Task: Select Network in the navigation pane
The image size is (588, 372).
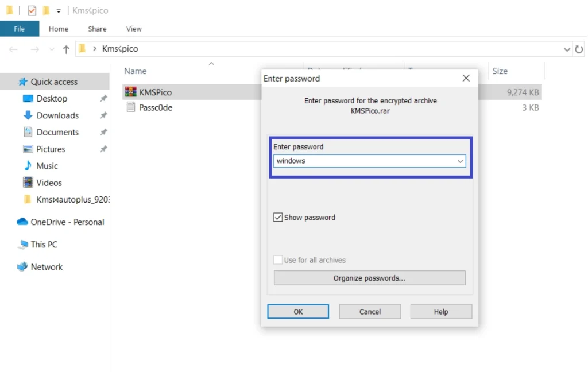Action: pyautogui.click(x=47, y=266)
